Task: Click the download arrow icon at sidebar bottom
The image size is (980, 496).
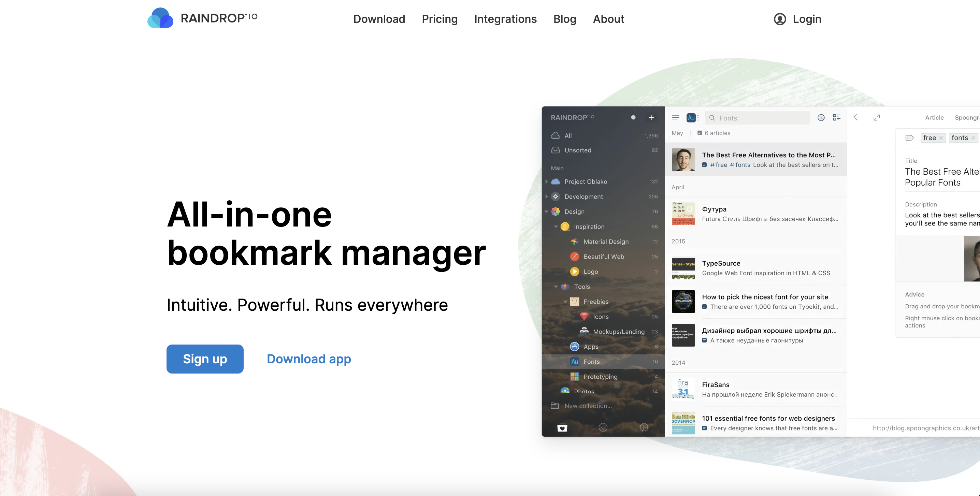Action: [x=603, y=427]
